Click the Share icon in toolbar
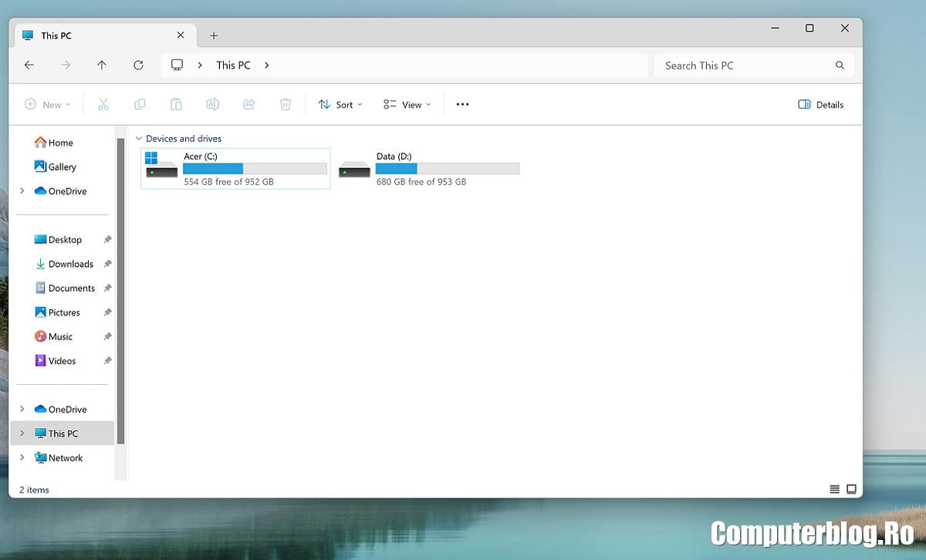This screenshot has height=560, width=926. click(249, 105)
